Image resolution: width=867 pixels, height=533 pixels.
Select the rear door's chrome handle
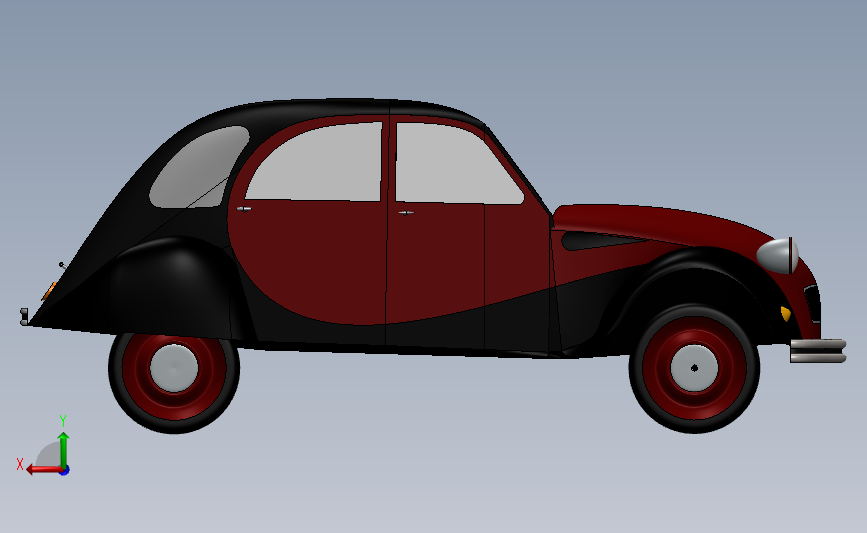point(244,208)
